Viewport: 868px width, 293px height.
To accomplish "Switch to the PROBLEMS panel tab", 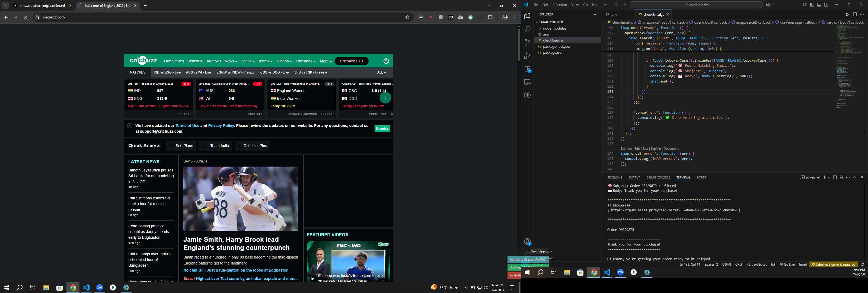I will click(x=615, y=177).
